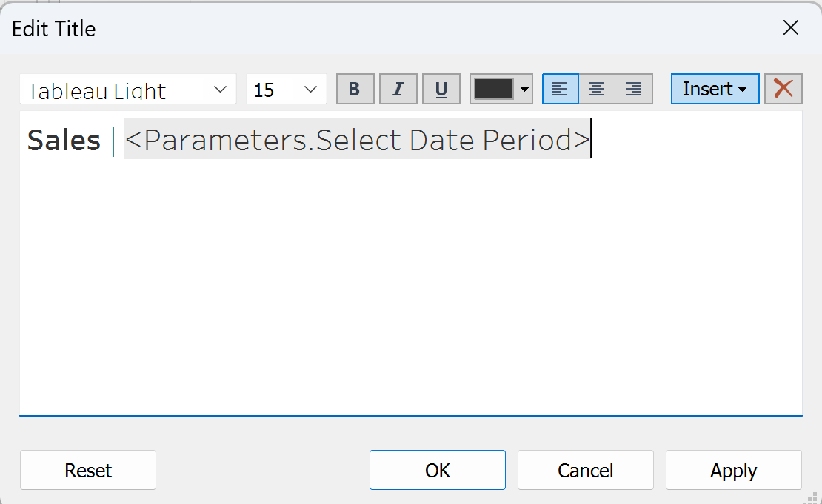Center-align the title text
This screenshot has width=822, height=504.
click(597, 90)
